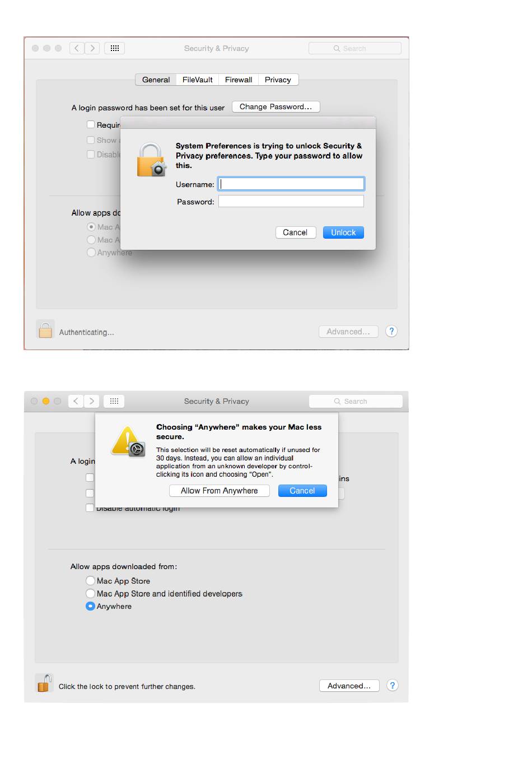Click the open padlock icon to prevent changes
532x759 pixels.
[44, 683]
